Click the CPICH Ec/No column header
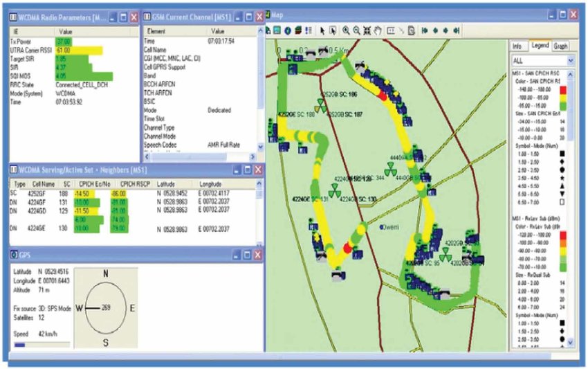 (95, 184)
